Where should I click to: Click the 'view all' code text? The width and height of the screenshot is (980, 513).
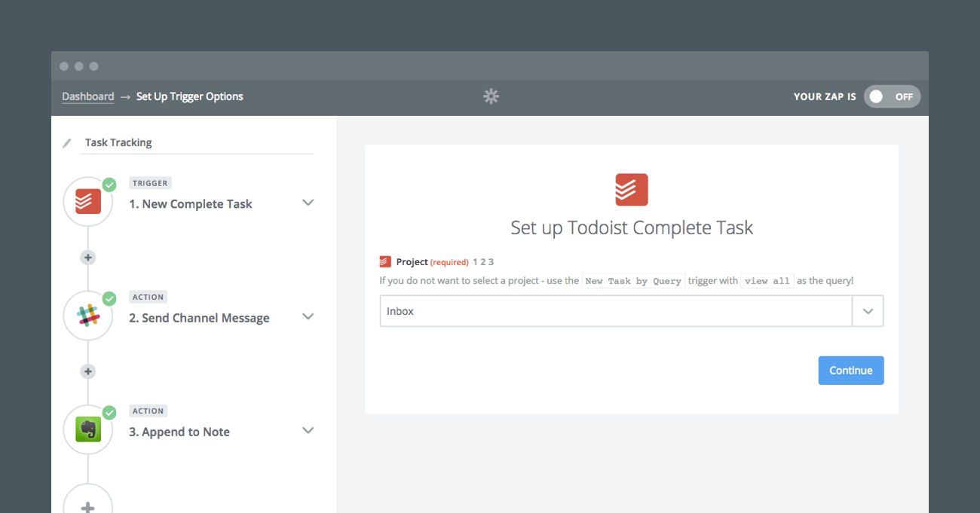pyautogui.click(x=767, y=281)
